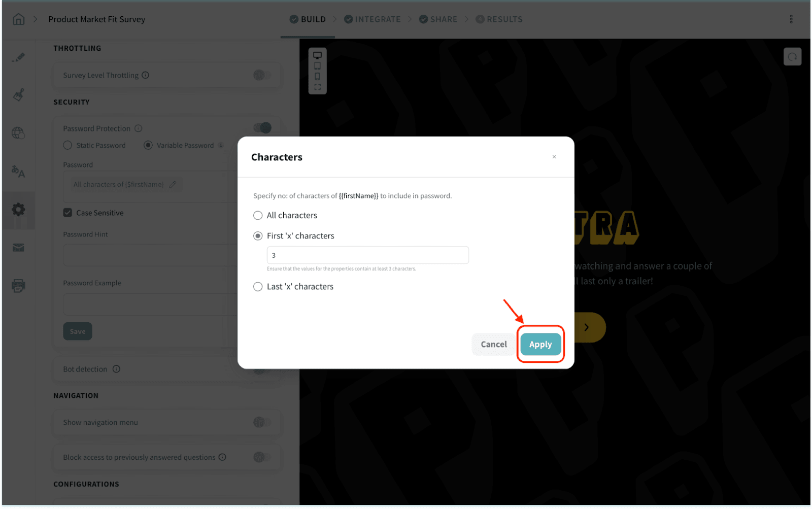This screenshot has height=509, width=812.
Task: Close the Characters dialog with X
Action: point(554,157)
